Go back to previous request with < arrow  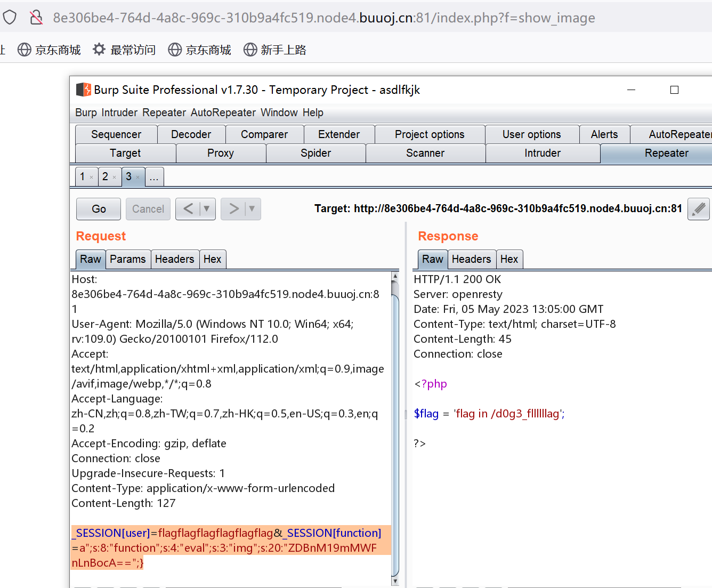188,209
